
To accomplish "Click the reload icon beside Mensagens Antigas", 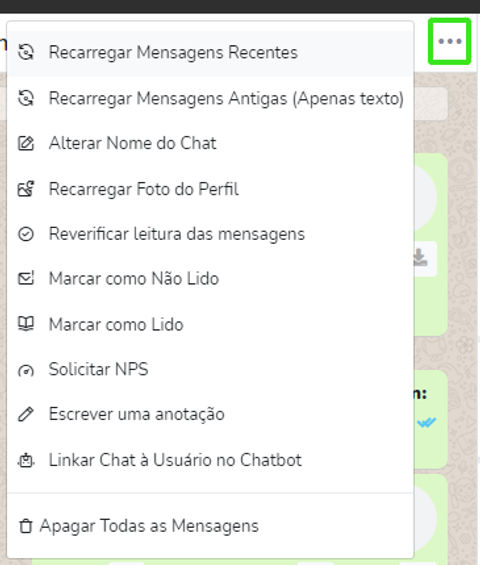I will click(x=26, y=98).
